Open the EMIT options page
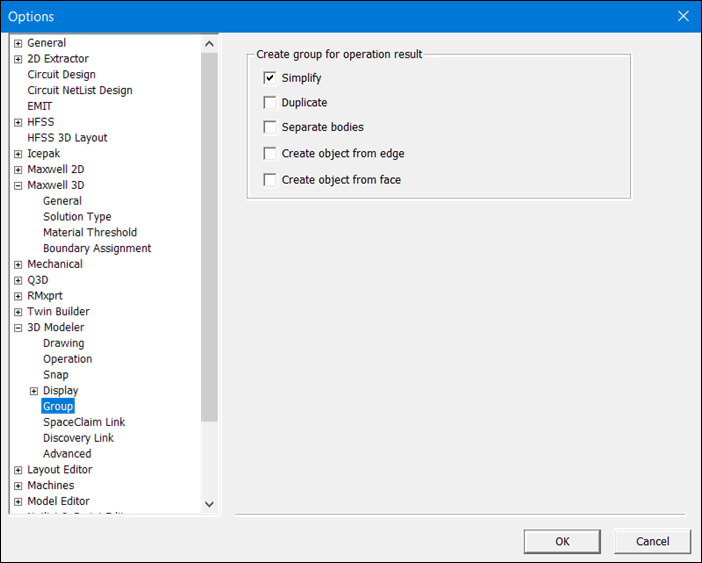 click(x=40, y=106)
